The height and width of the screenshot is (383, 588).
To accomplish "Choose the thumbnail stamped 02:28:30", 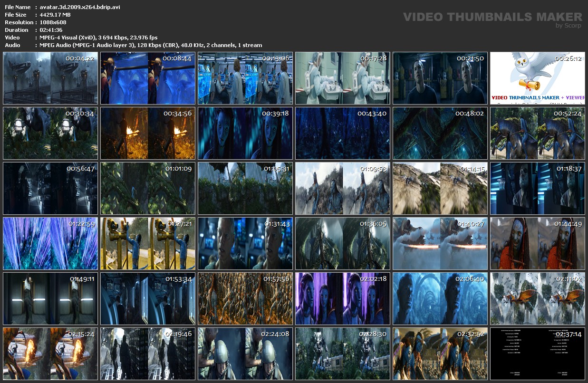I will click(x=343, y=354).
